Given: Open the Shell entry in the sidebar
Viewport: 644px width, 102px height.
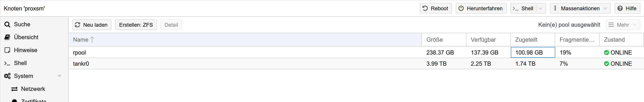Looking at the screenshot, I should [x=20, y=63].
